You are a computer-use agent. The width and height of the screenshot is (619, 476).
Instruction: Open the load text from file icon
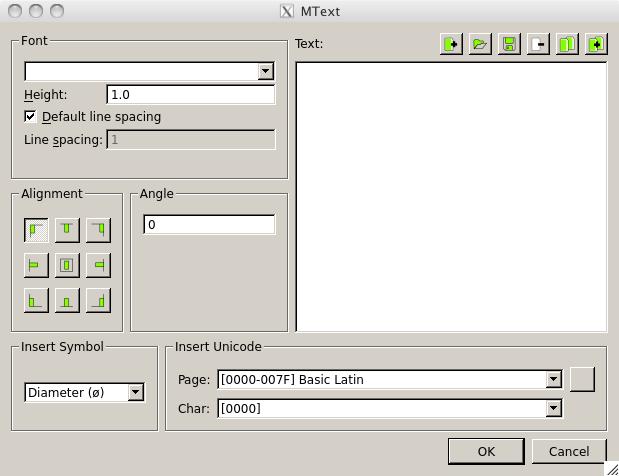click(x=480, y=44)
